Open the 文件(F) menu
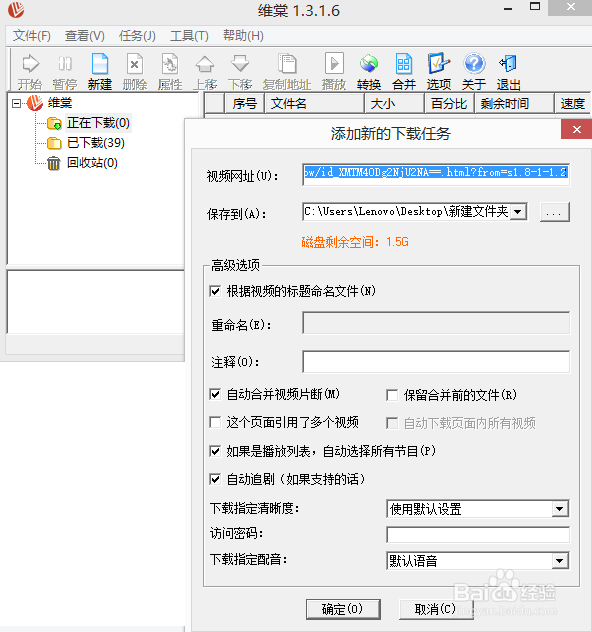The image size is (592, 632). tap(32, 36)
